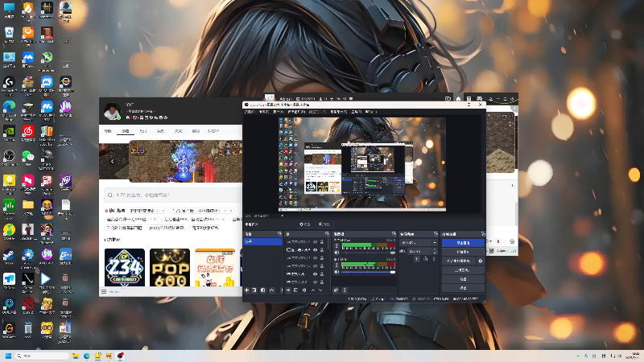Open the first audio channel's options dots
The height and width of the screenshot is (362, 644).
pyautogui.click(x=336, y=246)
